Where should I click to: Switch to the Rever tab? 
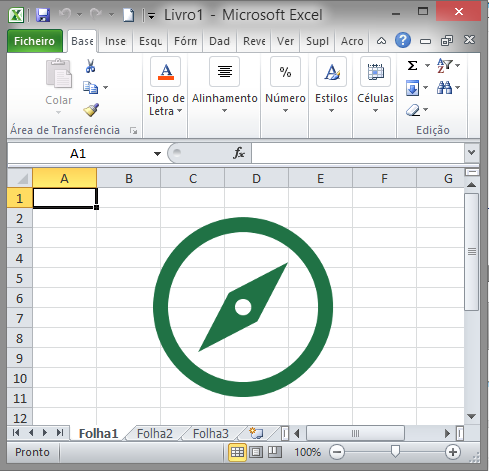[254, 41]
